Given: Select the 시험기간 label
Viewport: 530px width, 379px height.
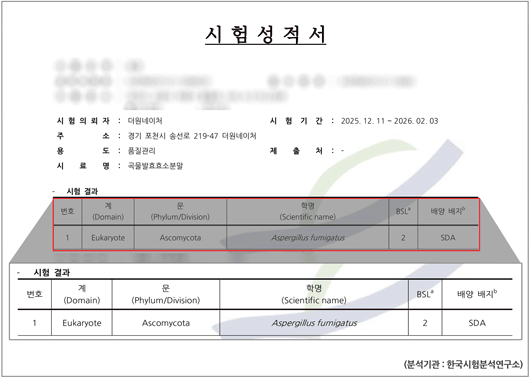Looking at the screenshot, I should [296, 121].
